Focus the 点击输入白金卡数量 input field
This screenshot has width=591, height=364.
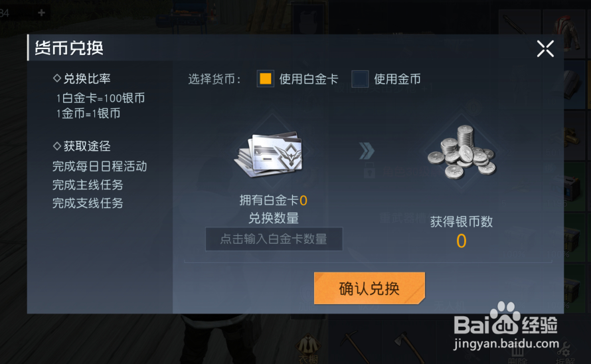pos(274,238)
